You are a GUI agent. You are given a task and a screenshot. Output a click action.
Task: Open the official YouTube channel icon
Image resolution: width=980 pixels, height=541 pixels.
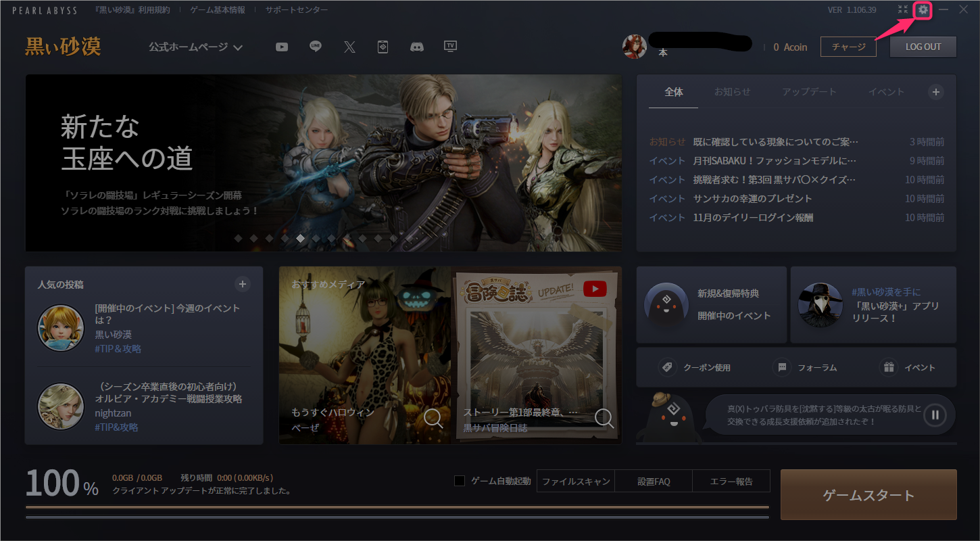[x=282, y=47]
